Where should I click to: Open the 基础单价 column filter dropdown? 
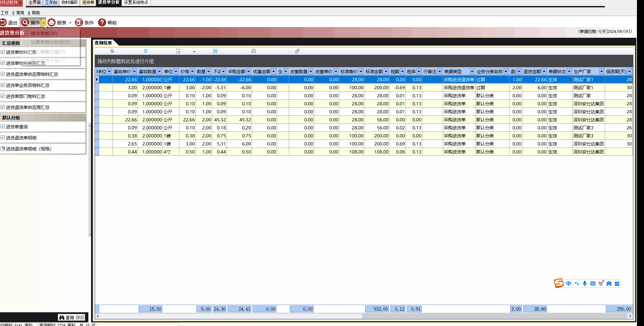(134, 72)
